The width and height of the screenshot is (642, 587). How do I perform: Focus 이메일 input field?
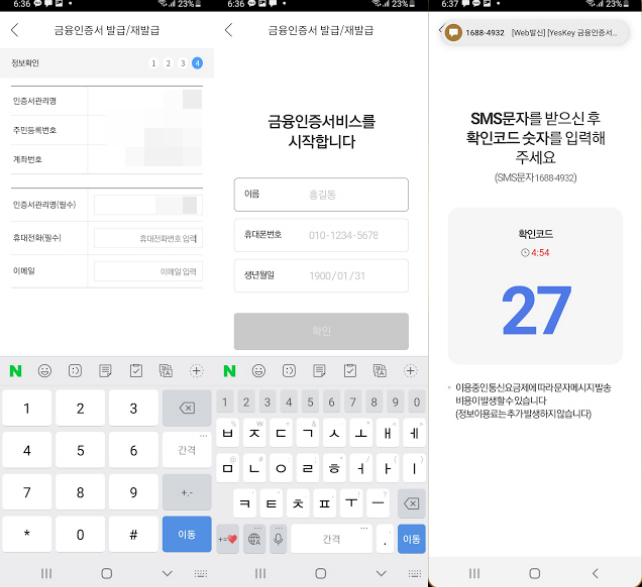point(148,271)
